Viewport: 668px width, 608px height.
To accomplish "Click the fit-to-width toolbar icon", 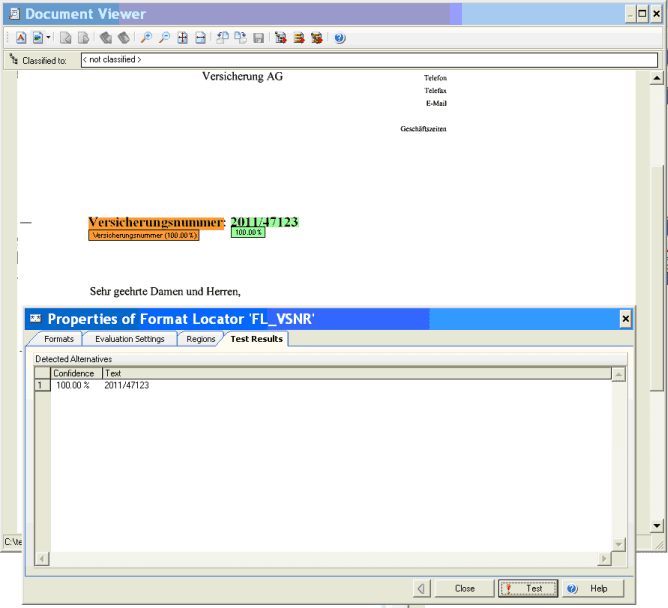I will (x=200, y=38).
